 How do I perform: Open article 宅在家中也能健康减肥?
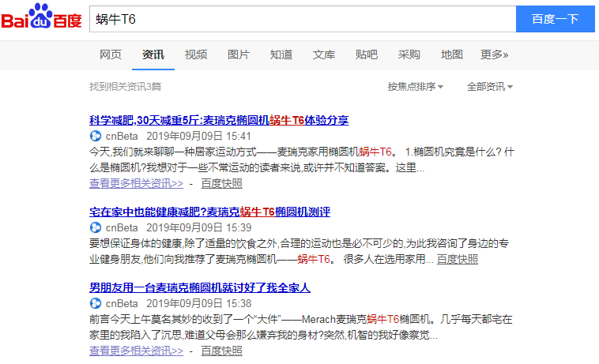tap(209, 212)
